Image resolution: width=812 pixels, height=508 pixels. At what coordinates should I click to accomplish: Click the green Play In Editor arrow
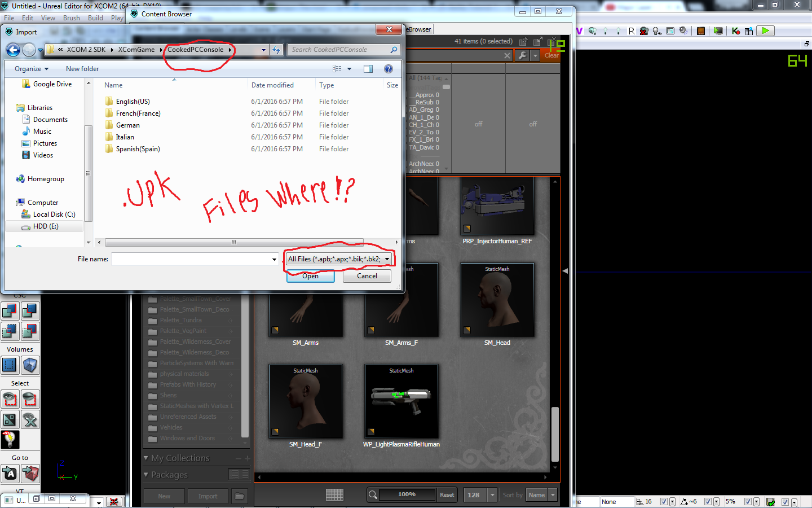click(x=765, y=31)
